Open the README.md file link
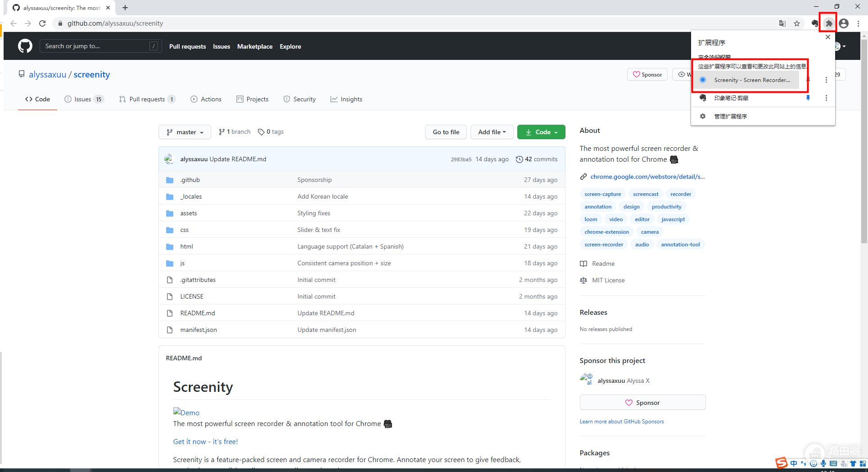This screenshot has height=472, width=868. (198, 313)
